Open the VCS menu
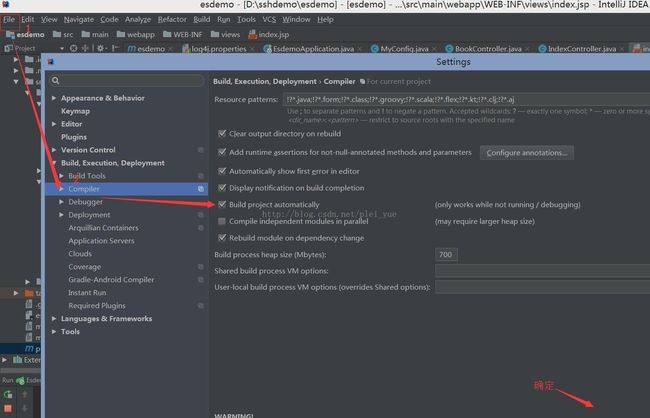This screenshot has width=650, height=418. pyautogui.click(x=269, y=19)
